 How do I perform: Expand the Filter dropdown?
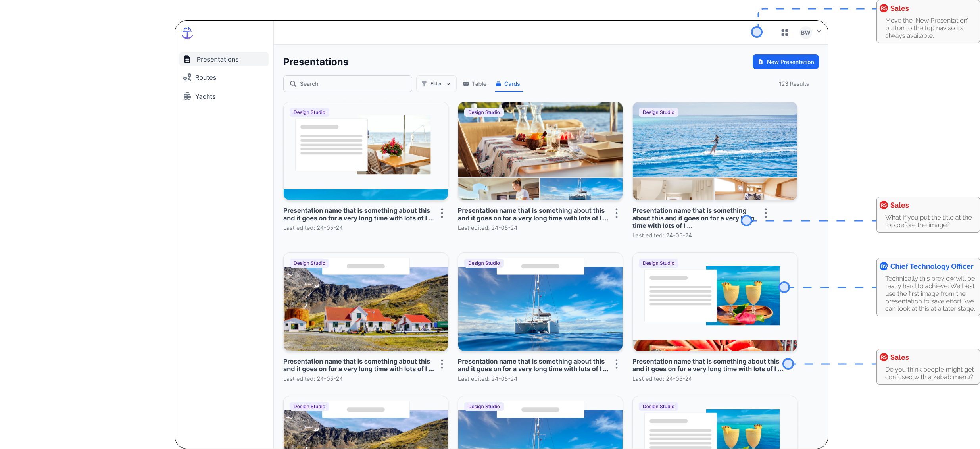pyautogui.click(x=436, y=83)
